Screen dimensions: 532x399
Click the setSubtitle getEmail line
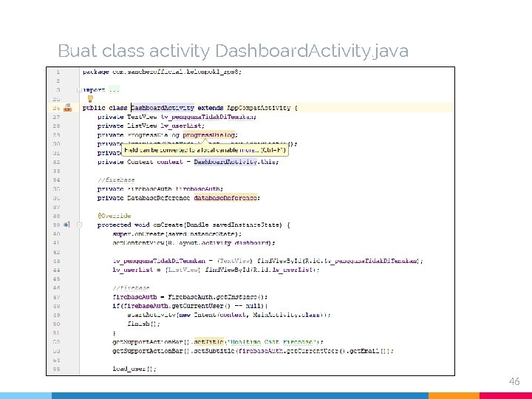[x=253, y=351]
